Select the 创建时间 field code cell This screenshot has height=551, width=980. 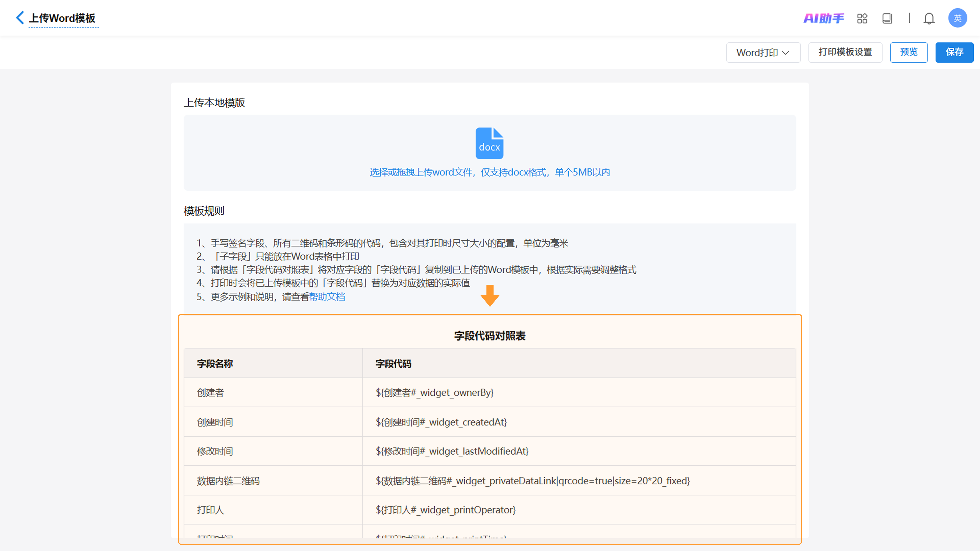[x=441, y=422]
